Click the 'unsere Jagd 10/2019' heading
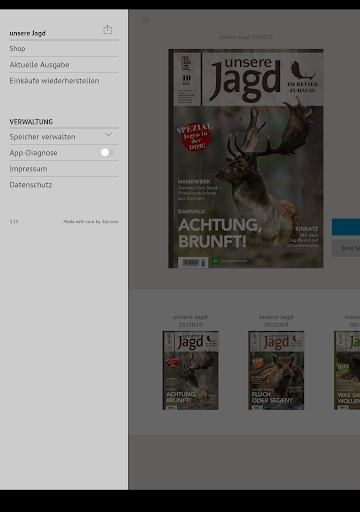 pos(246,37)
